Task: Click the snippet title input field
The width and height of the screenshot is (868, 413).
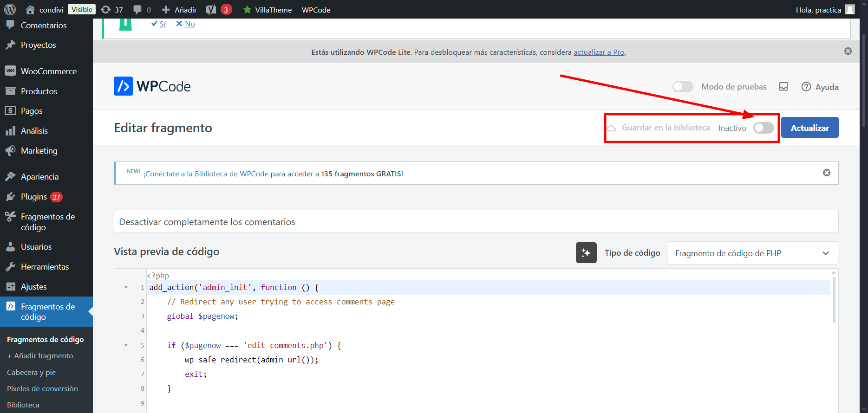Action: click(476, 222)
